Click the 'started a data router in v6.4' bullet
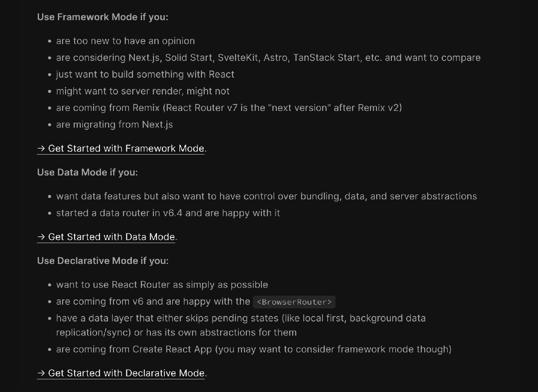538x392 pixels. [168, 213]
